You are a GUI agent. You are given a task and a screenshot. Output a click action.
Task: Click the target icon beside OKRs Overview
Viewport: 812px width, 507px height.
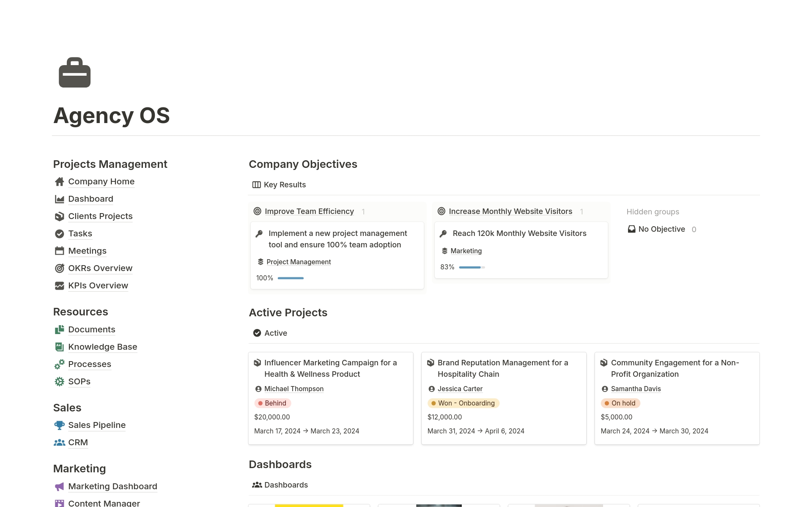pyautogui.click(x=60, y=269)
